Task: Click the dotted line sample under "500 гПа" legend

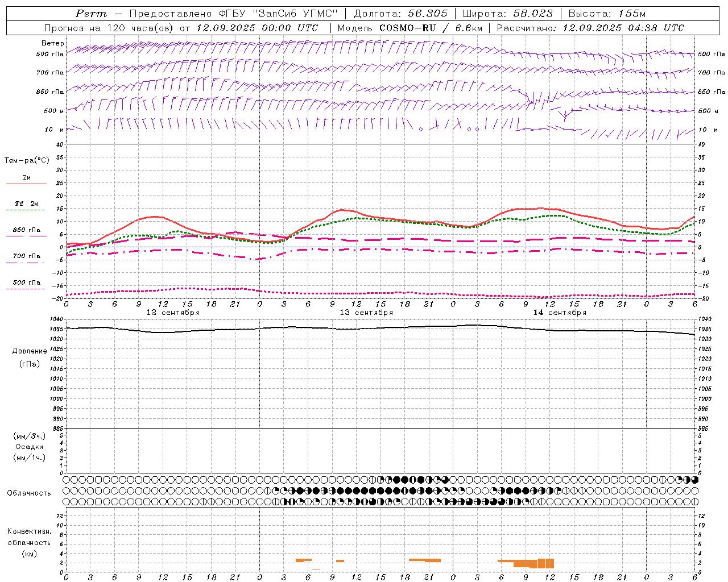Action: [x=26, y=289]
